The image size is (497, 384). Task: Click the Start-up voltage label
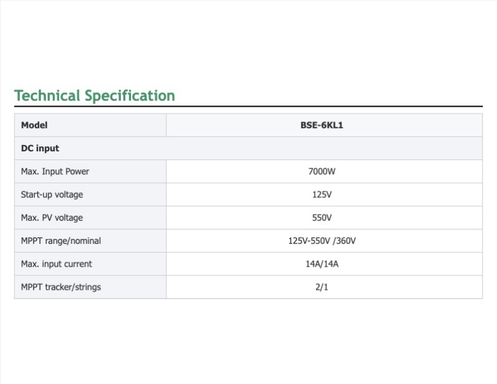(52, 195)
